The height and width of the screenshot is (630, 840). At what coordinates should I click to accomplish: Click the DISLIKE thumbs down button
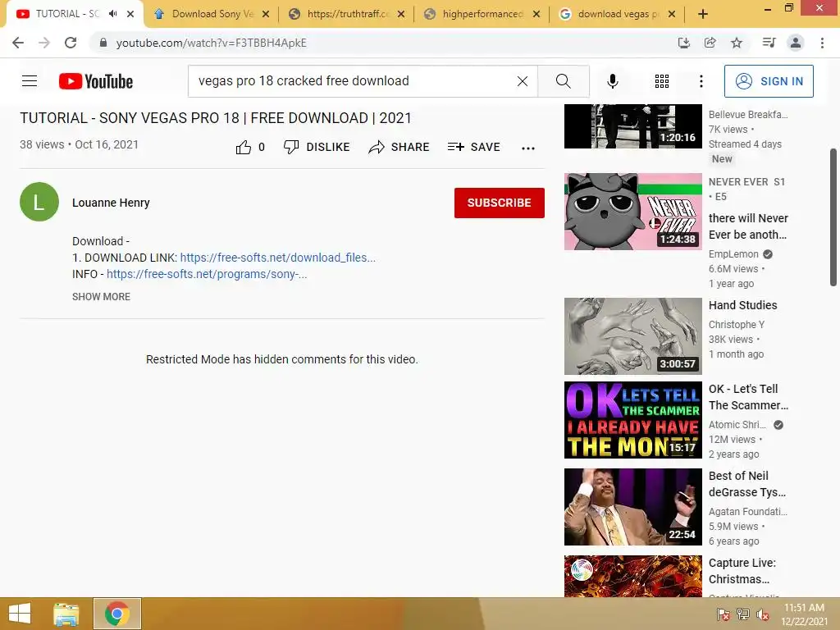tap(317, 147)
